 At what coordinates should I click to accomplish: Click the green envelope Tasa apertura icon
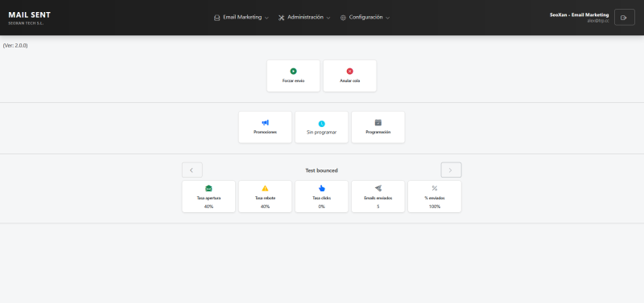pos(208,188)
